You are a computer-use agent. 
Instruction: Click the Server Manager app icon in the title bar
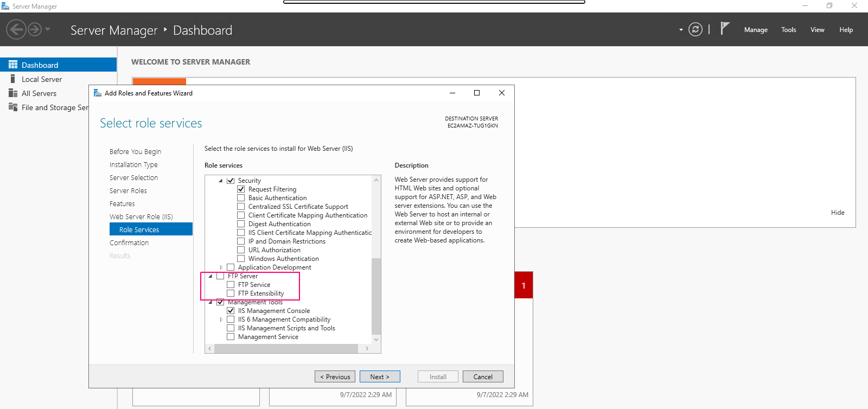pos(5,6)
